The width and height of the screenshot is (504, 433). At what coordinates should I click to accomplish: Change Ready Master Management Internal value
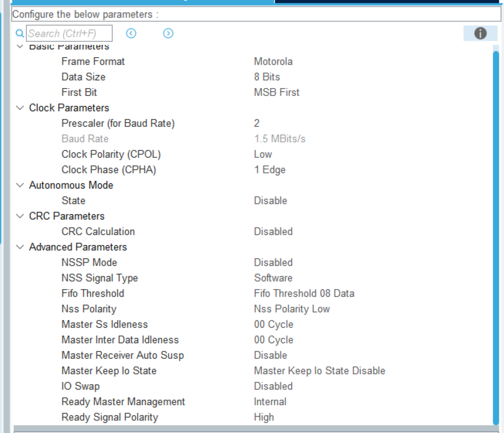click(270, 402)
